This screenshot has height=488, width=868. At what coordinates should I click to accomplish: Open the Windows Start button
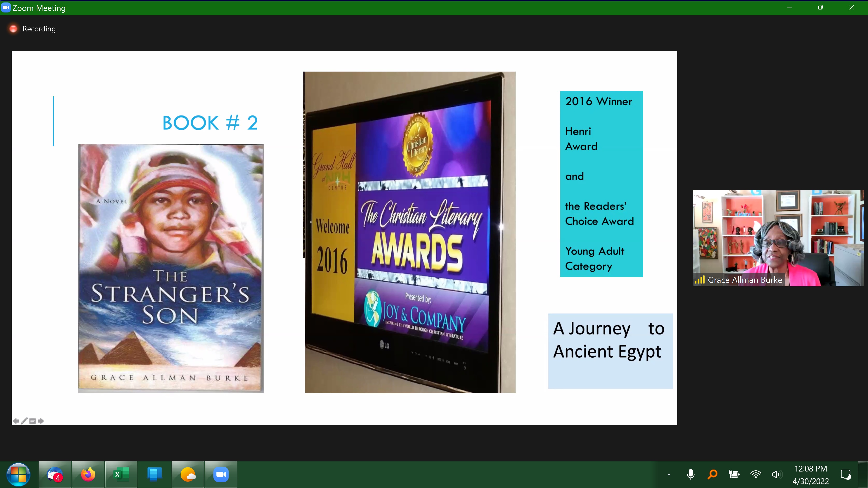pyautogui.click(x=18, y=474)
